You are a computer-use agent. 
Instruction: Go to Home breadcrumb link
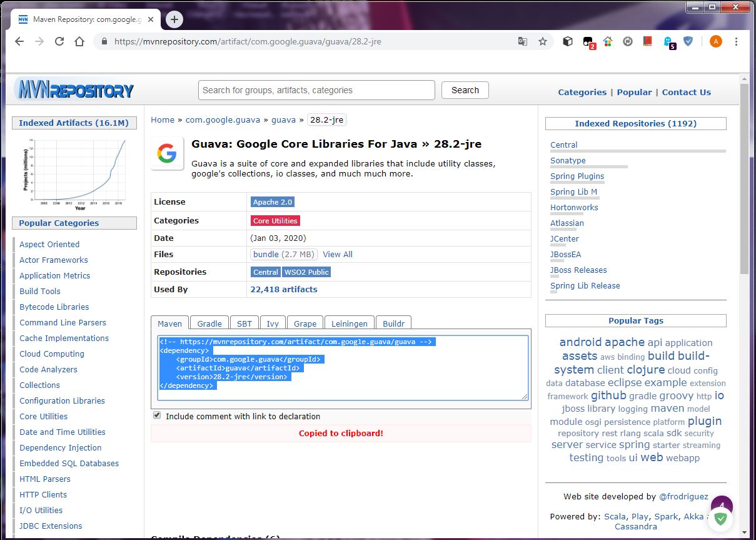(163, 120)
